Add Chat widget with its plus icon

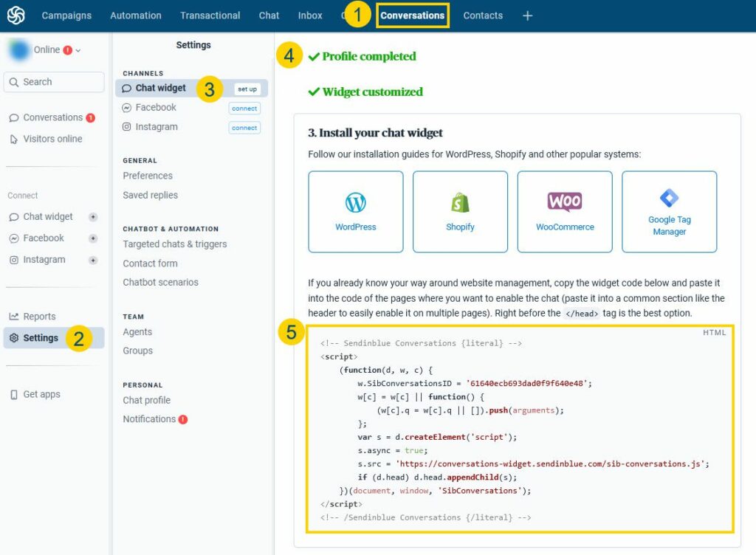click(93, 217)
